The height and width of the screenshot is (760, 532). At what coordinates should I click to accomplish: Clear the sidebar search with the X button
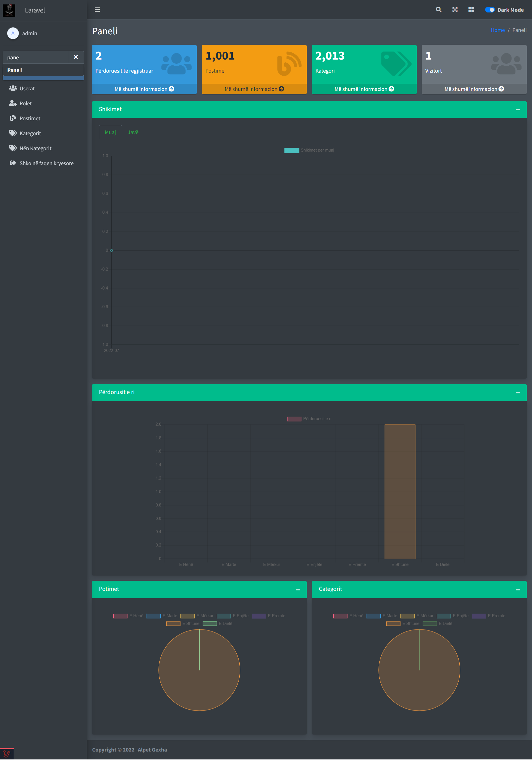point(76,57)
